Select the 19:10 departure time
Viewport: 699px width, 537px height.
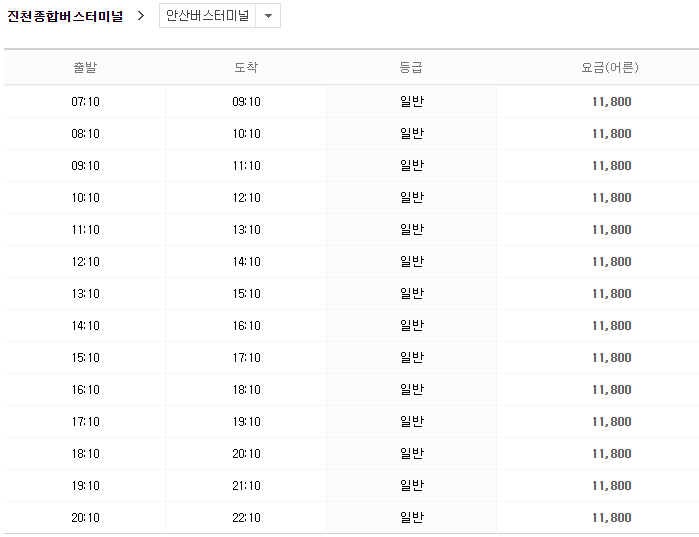point(85,486)
